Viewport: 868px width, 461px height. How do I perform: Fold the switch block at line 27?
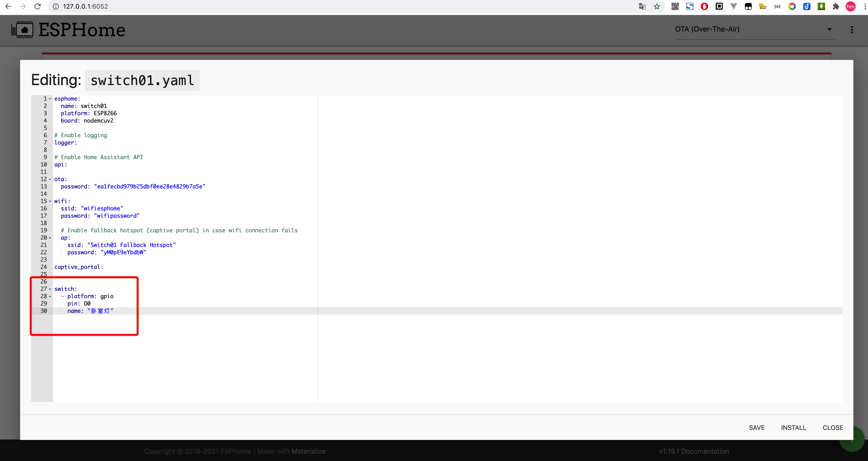(50, 289)
